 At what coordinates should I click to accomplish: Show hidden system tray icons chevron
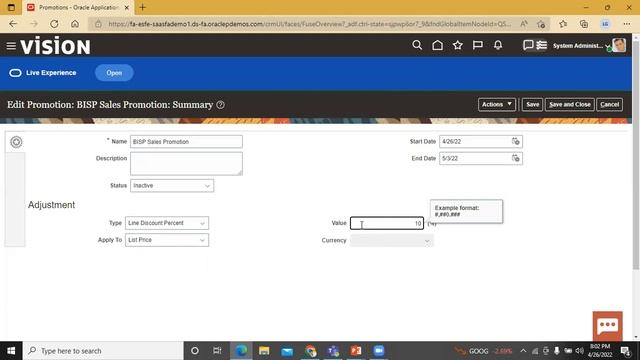[x=523, y=351]
